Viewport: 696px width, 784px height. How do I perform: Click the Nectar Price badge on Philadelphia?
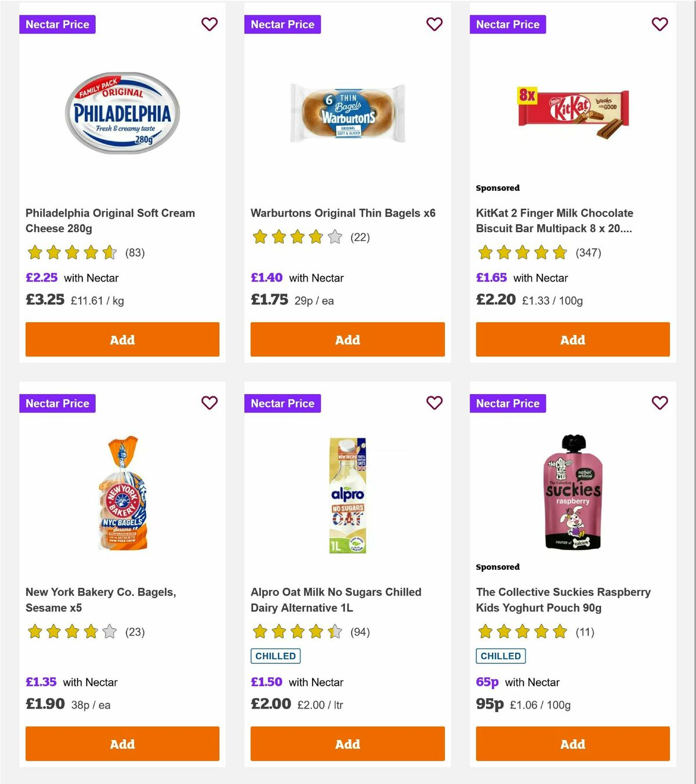pyautogui.click(x=57, y=24)
